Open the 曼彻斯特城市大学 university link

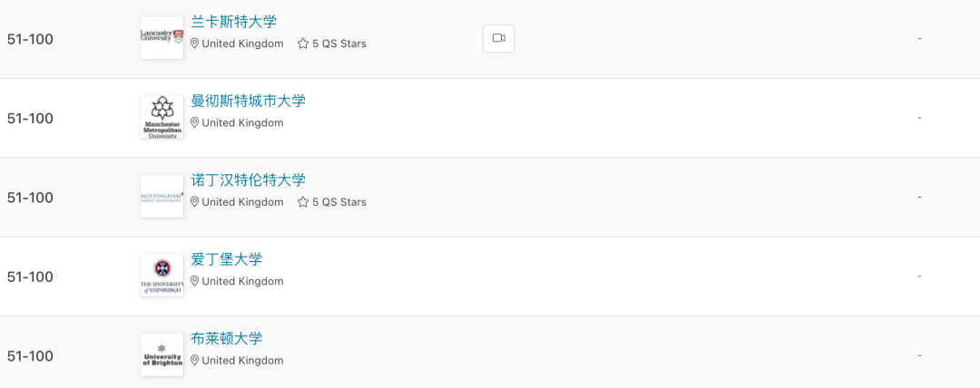pos(248,102)
